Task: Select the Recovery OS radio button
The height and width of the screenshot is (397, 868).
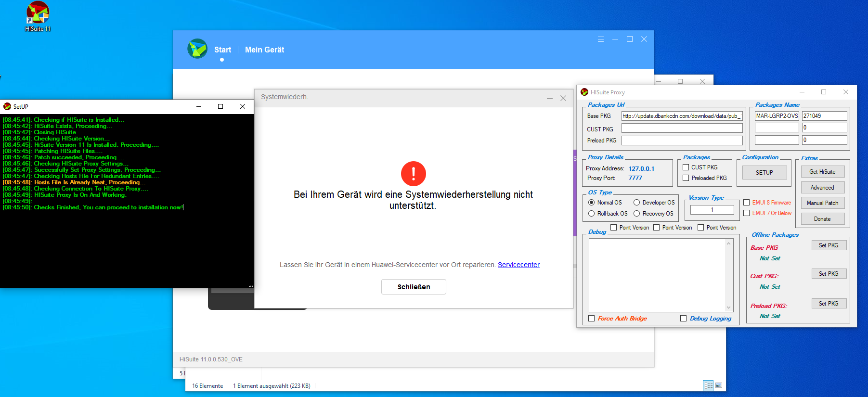Action: 637,214
